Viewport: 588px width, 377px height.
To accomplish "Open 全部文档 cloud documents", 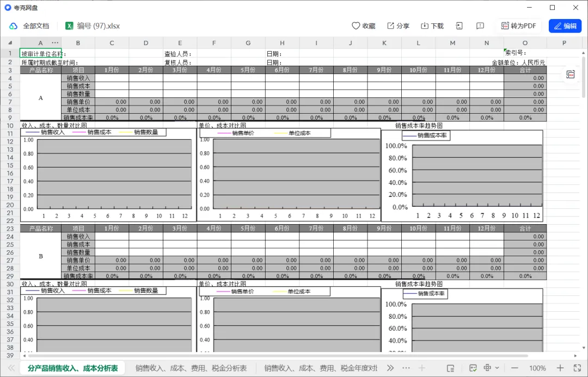I will pyautogui.click(x=29, y=26).
